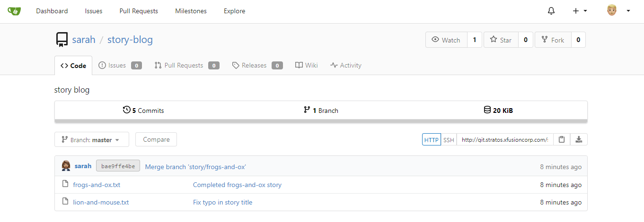Open the Gitea home logo
This screenshot has height=222, width=644.
[14, 11]
